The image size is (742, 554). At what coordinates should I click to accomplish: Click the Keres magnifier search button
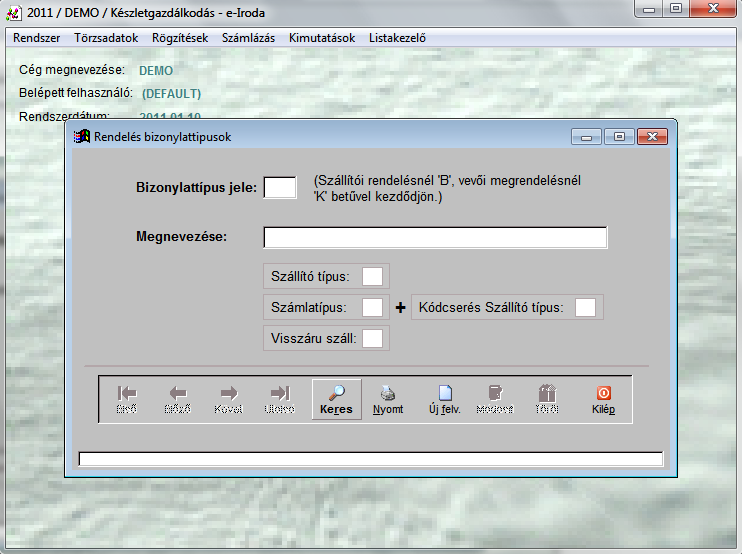(337, 399)
